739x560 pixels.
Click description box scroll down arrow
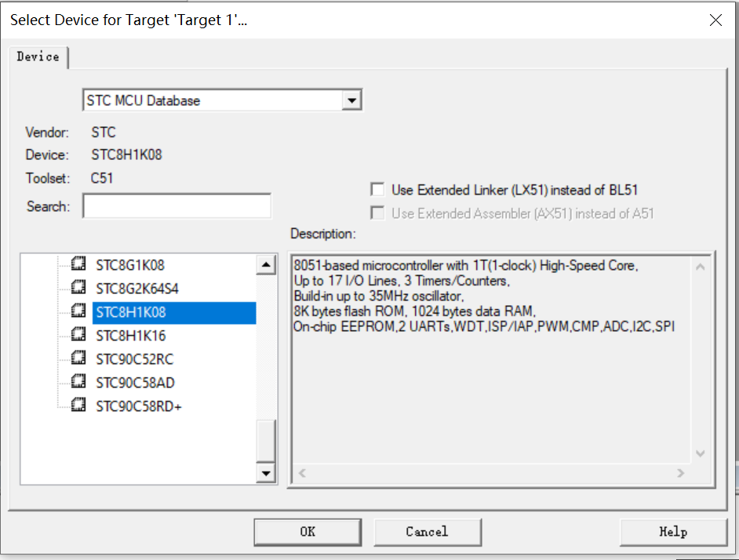tap(701, 453)
